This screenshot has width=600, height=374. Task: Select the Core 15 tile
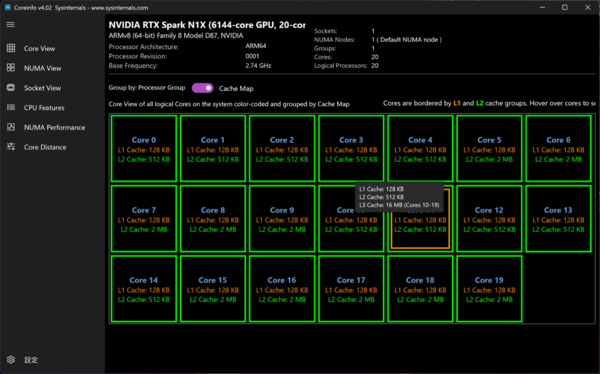pos(213,289)
